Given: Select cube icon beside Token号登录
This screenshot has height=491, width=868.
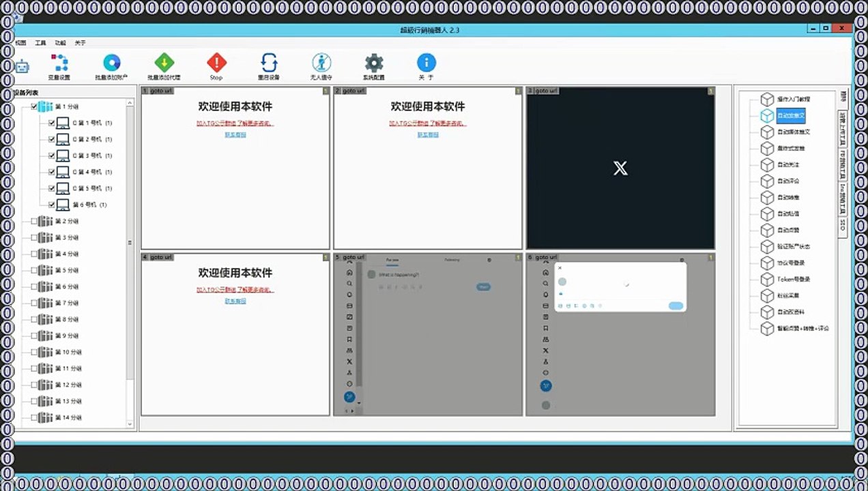Looking at the screenshot, I should point(768,279).
